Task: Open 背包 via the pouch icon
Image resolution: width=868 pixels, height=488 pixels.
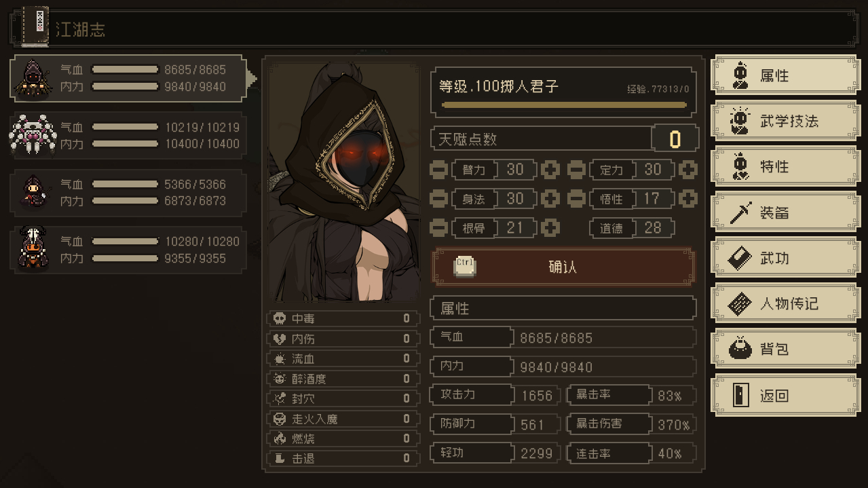Action: (739, 349)
